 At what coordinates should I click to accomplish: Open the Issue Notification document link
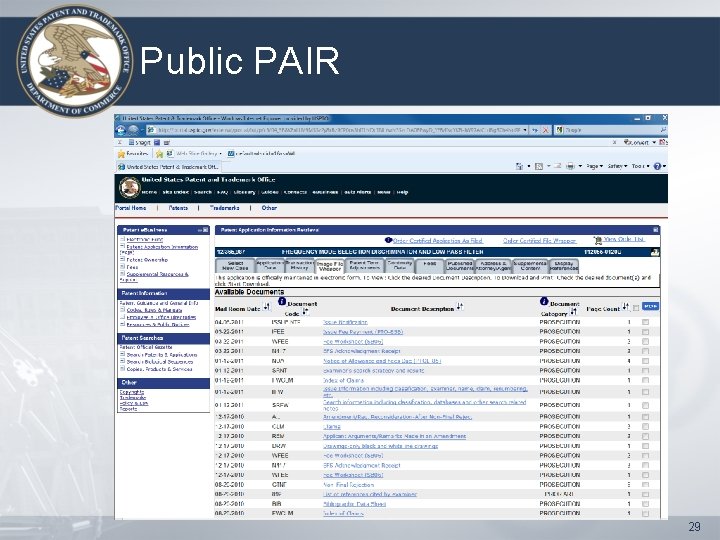[345, 322]
